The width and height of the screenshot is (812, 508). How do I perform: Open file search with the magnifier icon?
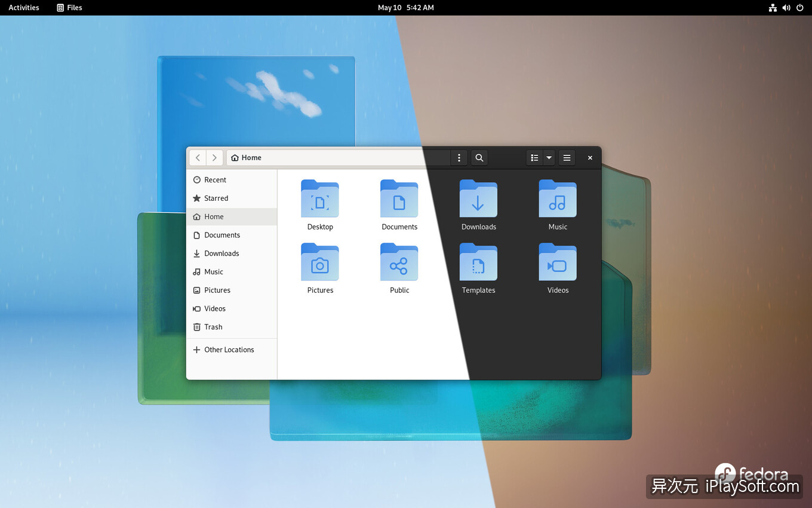[479, 157]
